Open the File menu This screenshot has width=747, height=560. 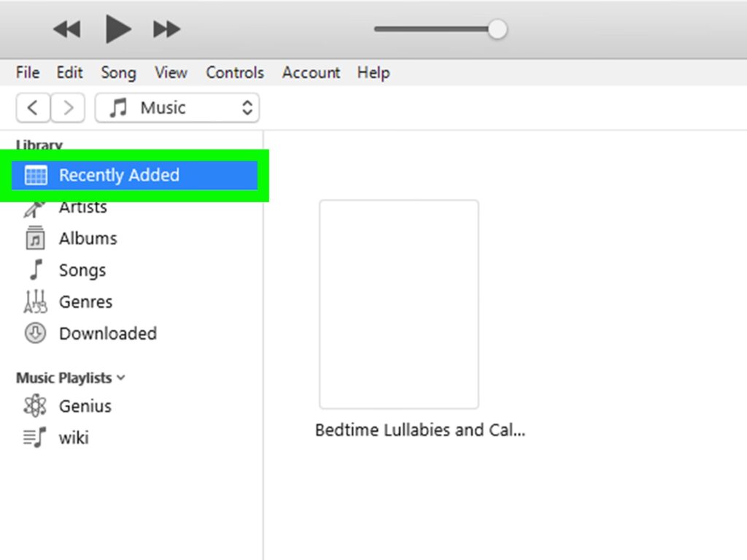point(28,73)
